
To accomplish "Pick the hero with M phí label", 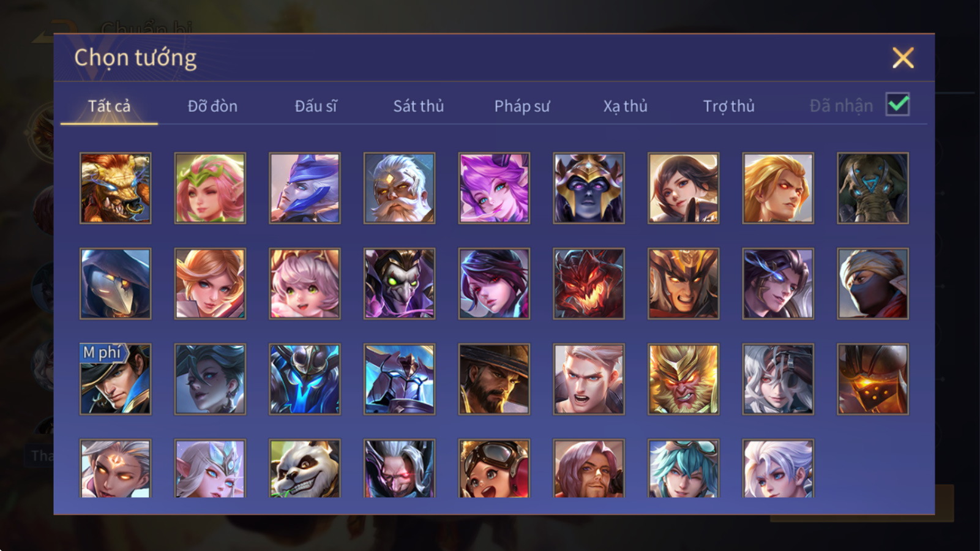I will point(115,379).
